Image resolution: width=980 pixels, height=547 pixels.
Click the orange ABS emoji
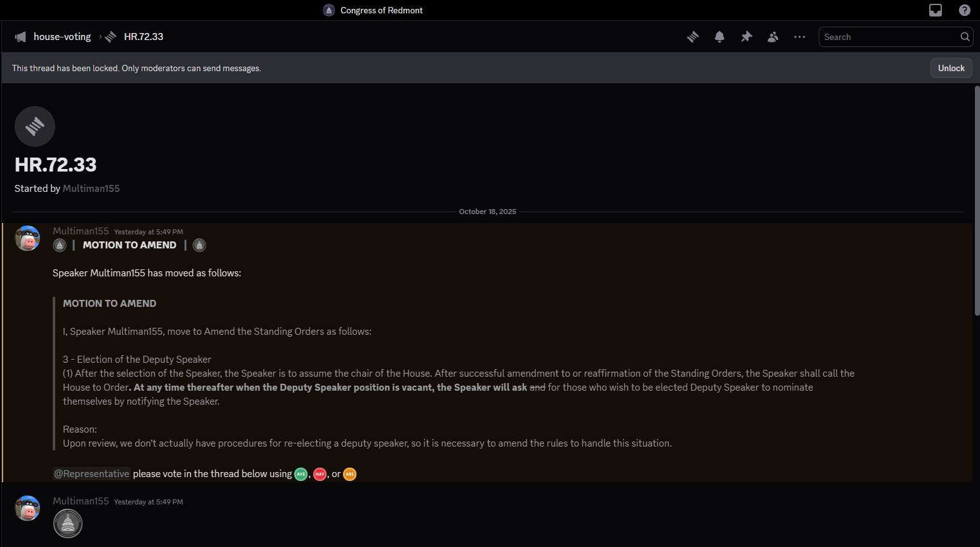(349, 474)
